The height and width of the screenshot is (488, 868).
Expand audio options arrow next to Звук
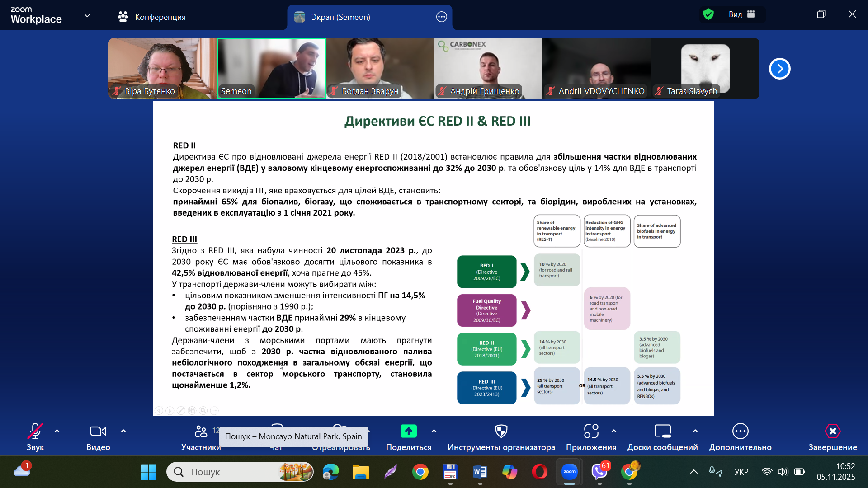point(57,431)
